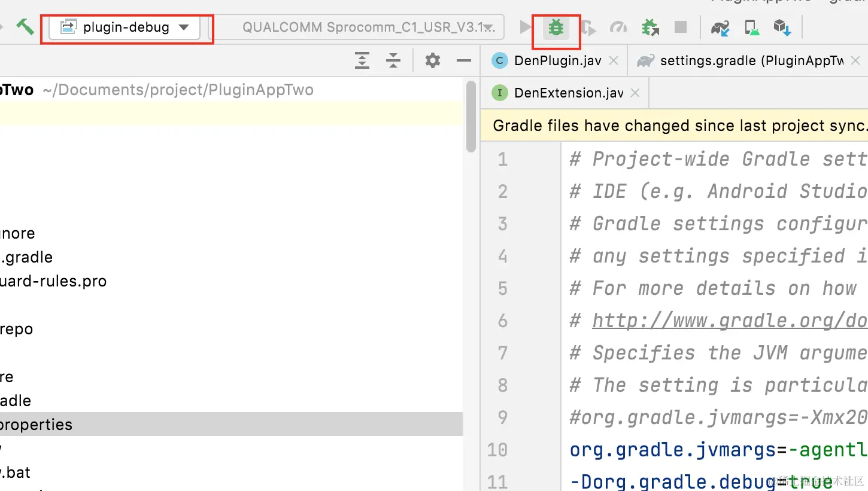This screenshot has width=868, height=491.
Task: Click the #org.gradle.jvmargs=-Xmx20 comment line
Action: click(x=718, y=417)
